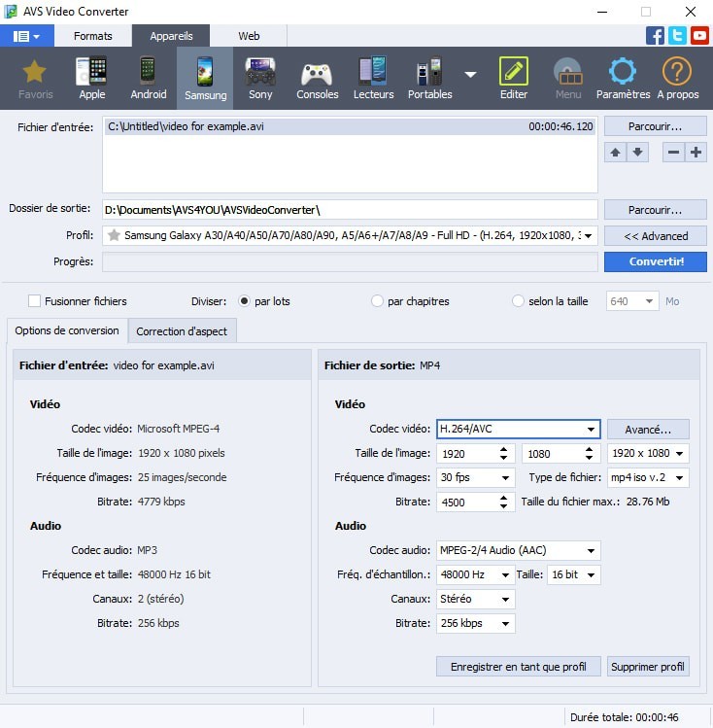Image resolution: width=713 pixels, height=728 pixels.
Task: Select the Samsung devices icon
Action: coord(205,78)
